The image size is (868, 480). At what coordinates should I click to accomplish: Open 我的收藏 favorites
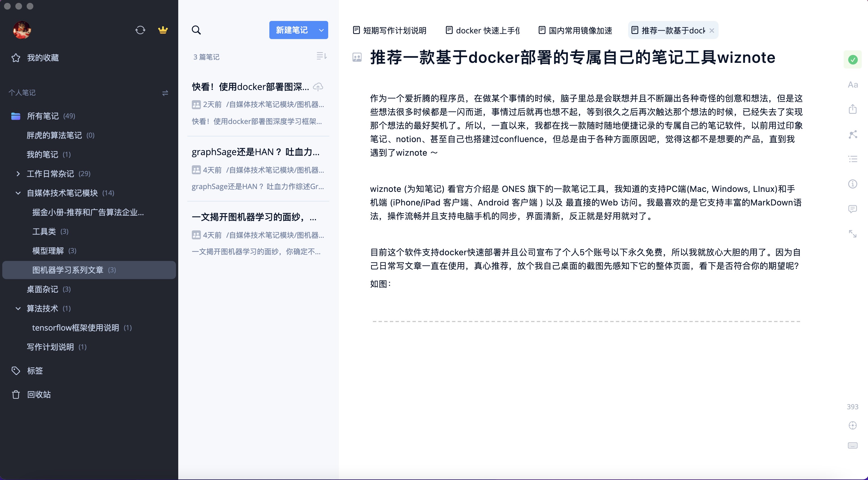click(43, 58)
